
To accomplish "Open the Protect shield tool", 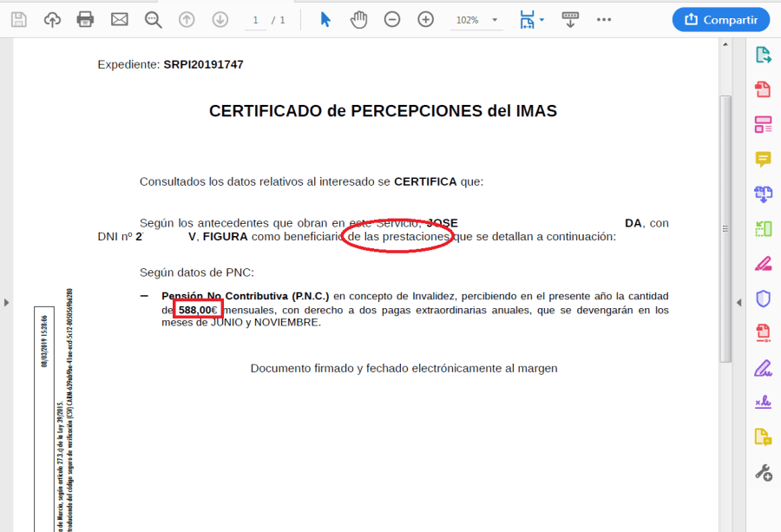I will point(763,299).
